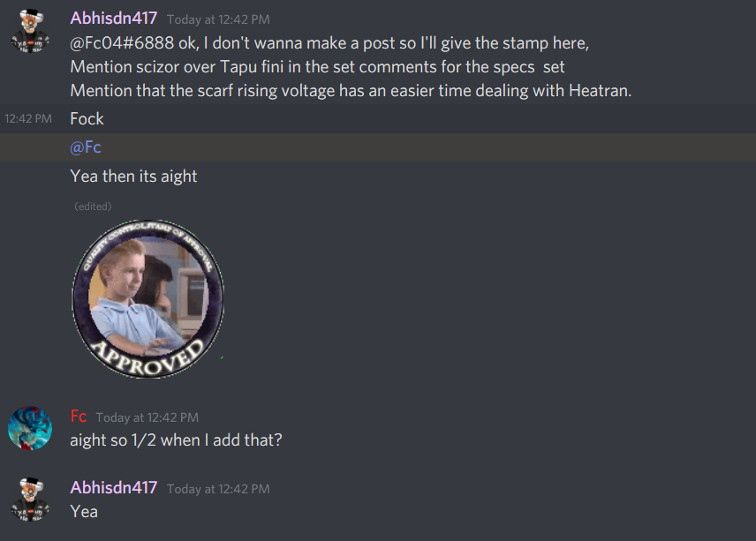Click Abhisdn417's avatar beside the 'Yea' message
This screenshot has width=756, height=541.
click(x=30, y=500)
